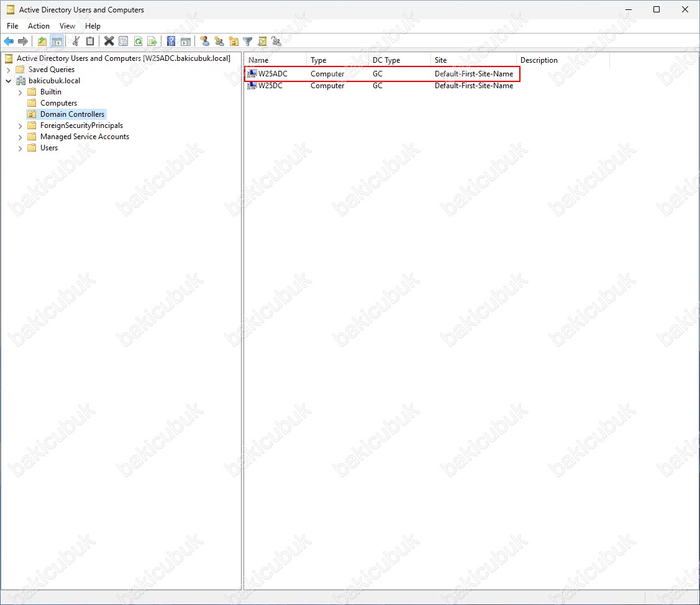This screenshot has height=605, width=700.
Task: Click W25DC computer icon
Action: coord(252,85)
